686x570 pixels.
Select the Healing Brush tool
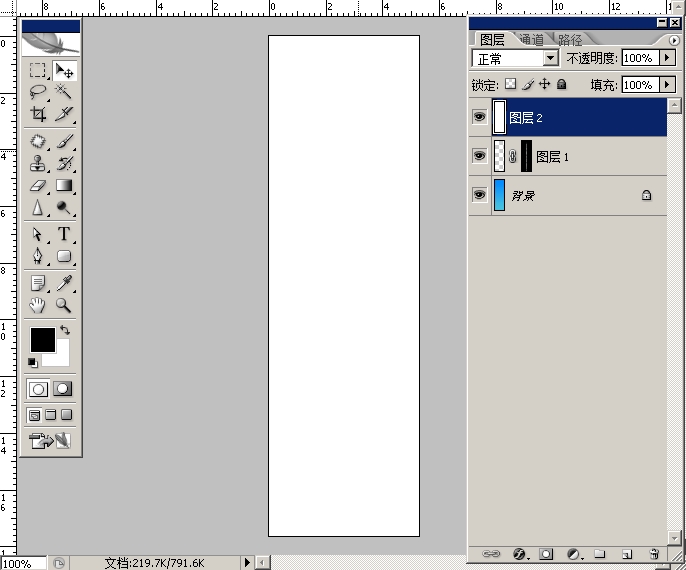tap(38, 141)
